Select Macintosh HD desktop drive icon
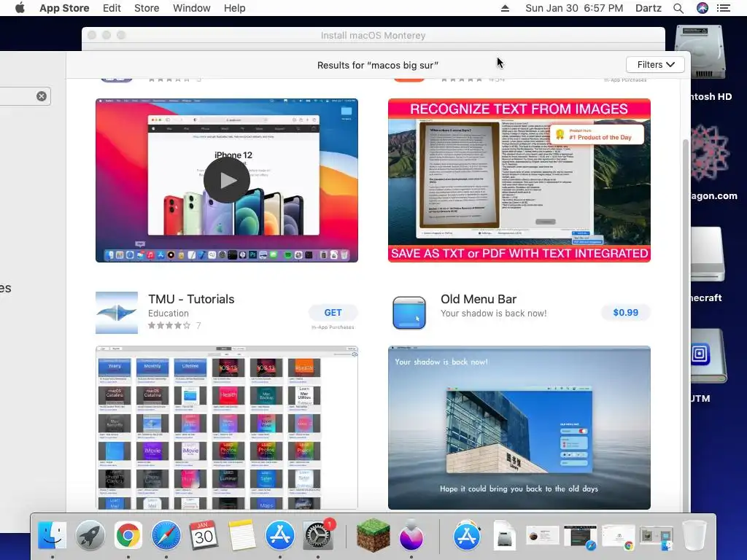This screenshot has width=747, height=560. [x=700, y=52]
